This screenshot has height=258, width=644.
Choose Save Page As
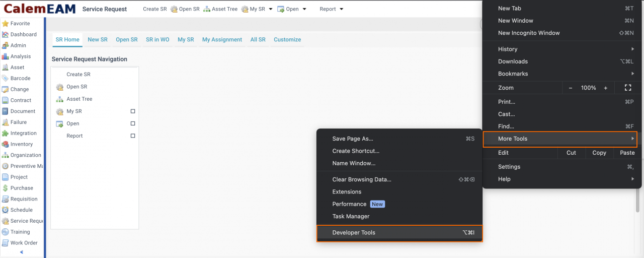(399, 139)
